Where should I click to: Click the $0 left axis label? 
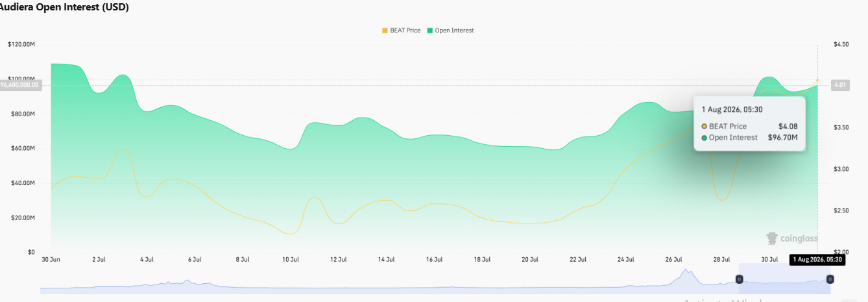tap(32, 253)
